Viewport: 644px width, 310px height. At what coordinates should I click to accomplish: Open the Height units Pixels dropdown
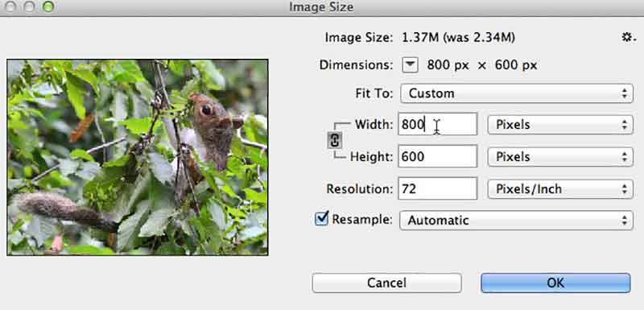tap(560, 157)
